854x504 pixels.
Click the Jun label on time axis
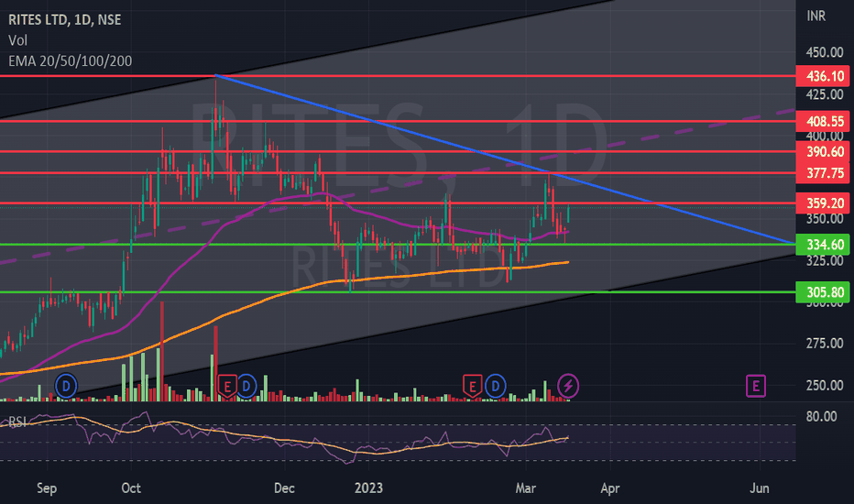pos(760,488)
